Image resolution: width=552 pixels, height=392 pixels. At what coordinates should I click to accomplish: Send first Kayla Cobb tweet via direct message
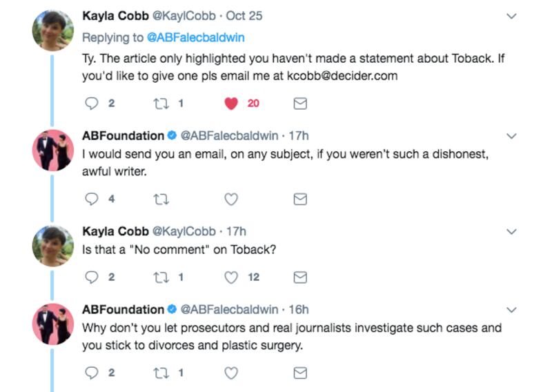coord(300,104)
